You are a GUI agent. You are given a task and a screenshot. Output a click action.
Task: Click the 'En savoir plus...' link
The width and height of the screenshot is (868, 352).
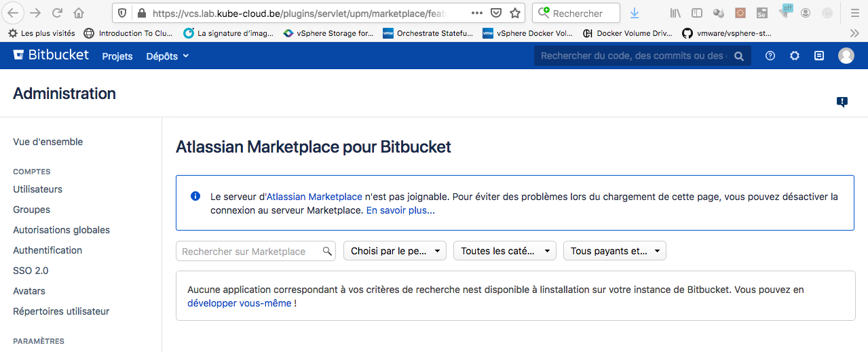tap(400, 210)
